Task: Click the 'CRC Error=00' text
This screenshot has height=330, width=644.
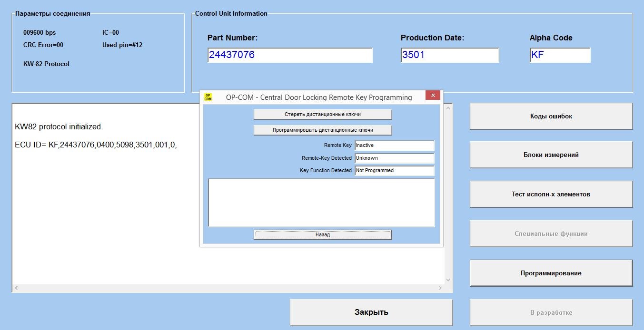Action: [43, 45]
